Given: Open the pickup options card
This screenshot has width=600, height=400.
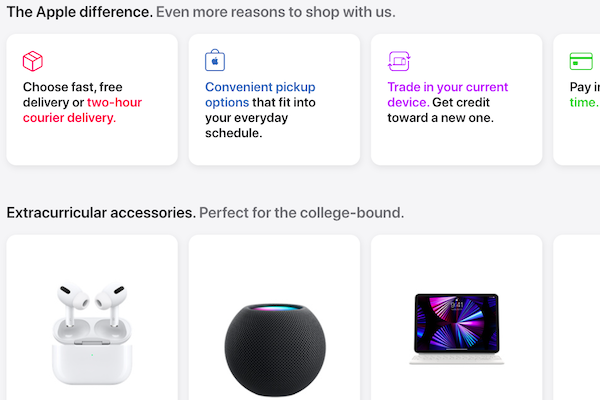Looking at the screenshot, I should click(274, 100).
